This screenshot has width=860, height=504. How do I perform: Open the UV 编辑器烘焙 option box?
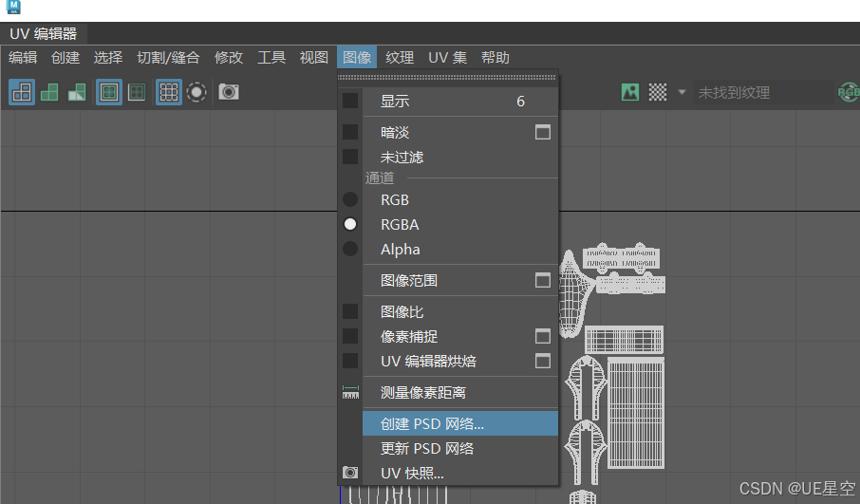pyautogui.click(x=542, y=361)
